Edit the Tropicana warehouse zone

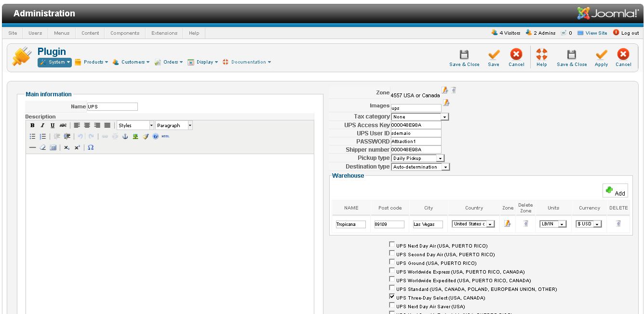507,223
